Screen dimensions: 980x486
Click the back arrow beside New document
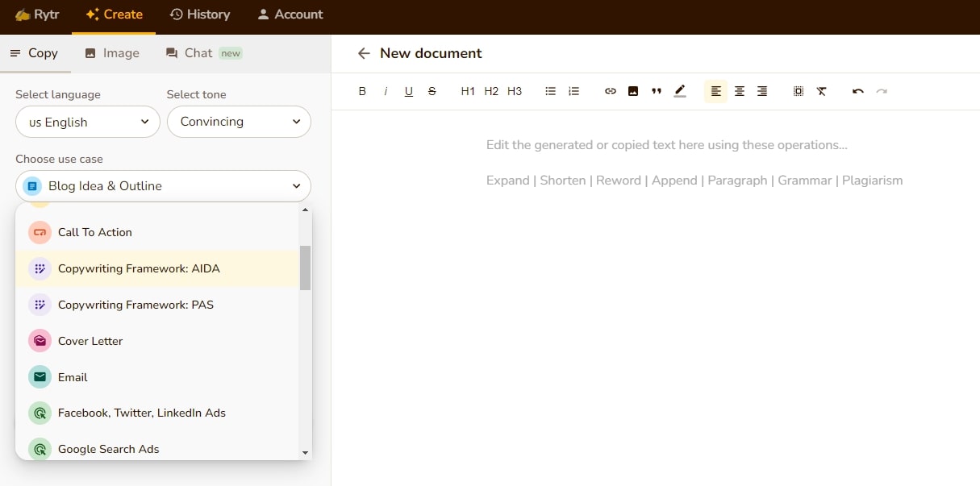[364, 53]
